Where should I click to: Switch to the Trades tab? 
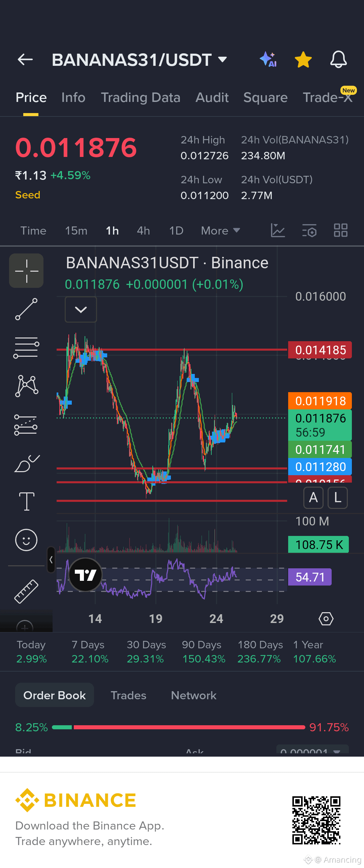click(128, 695)
